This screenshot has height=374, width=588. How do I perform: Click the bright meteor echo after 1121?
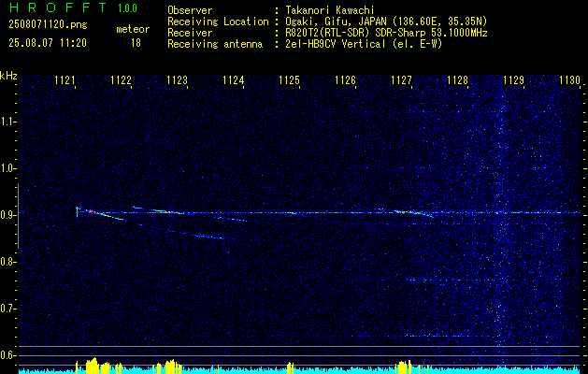pyautogui.click(x=101, y=214)
